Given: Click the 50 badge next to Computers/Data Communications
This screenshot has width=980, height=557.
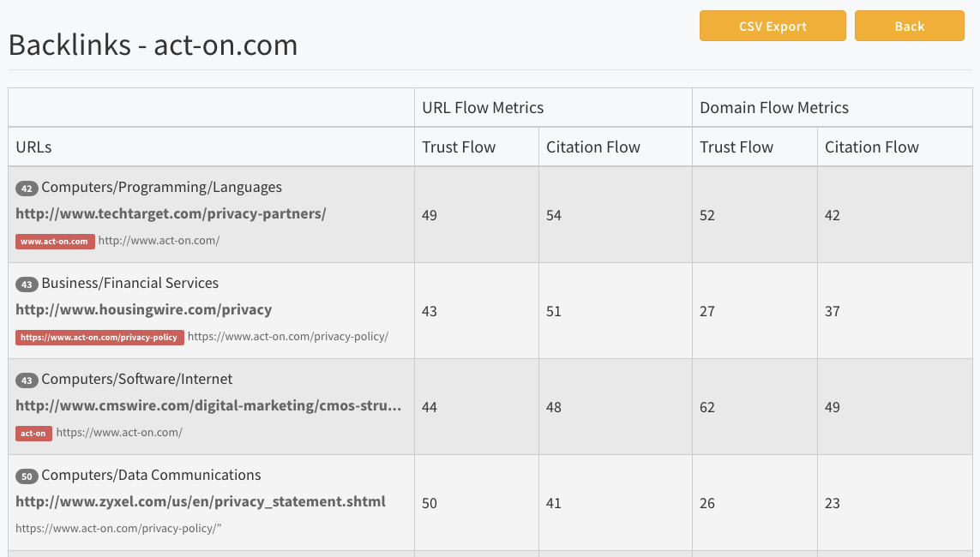Looking at the screenshot, I should [x=27, y=476].
